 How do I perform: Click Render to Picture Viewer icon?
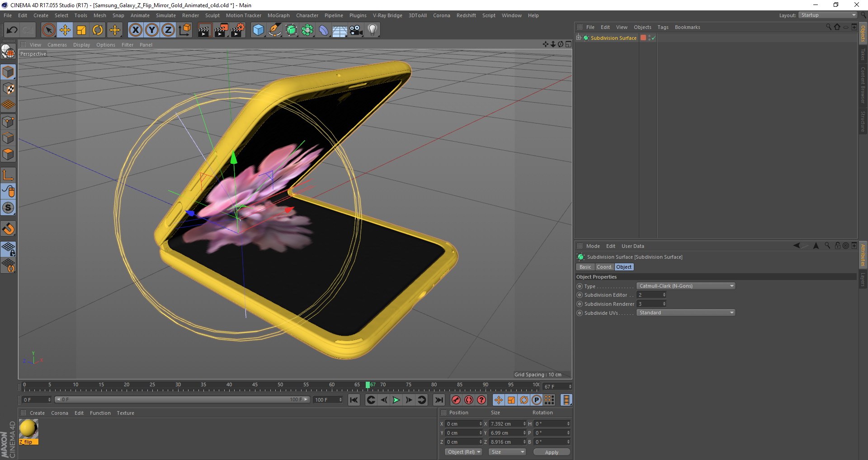tap(221, 30)
